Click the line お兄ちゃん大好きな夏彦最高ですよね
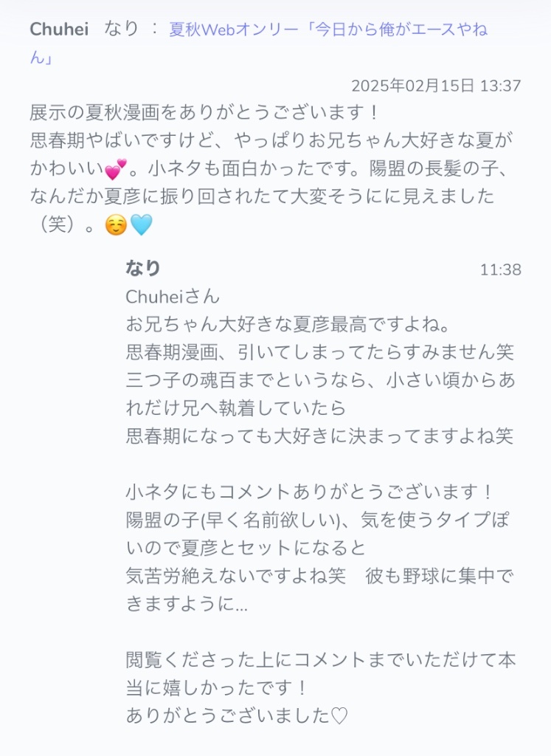The width and height of the screenshot is (551, 756). (288, 324)
